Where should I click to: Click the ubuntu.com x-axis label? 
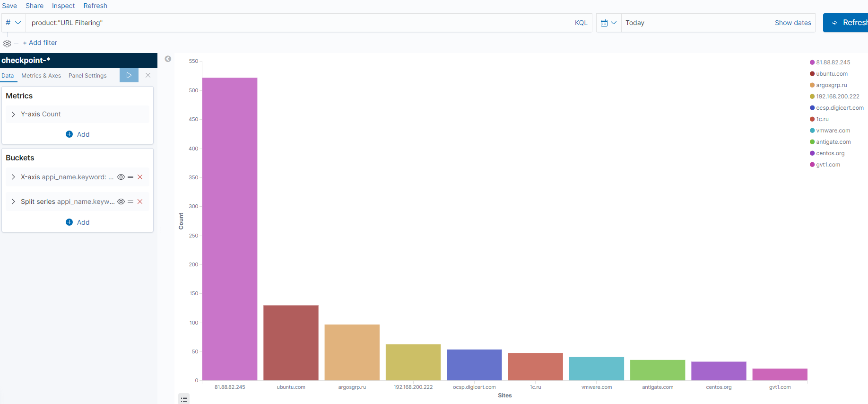291,387
